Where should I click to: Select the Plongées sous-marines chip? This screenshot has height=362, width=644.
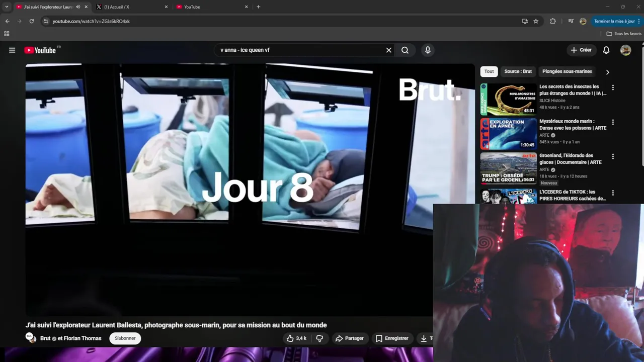[567, 71]
